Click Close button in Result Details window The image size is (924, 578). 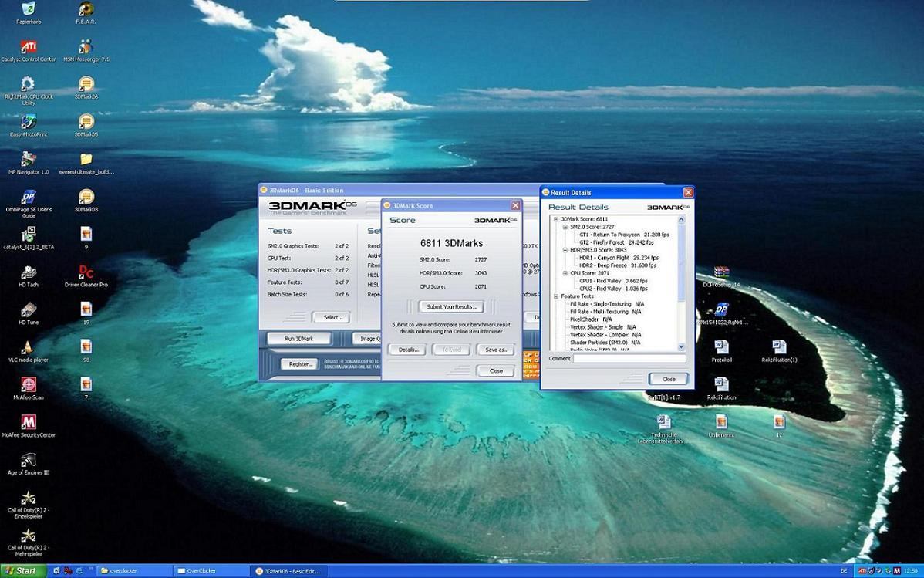(668, 379)
